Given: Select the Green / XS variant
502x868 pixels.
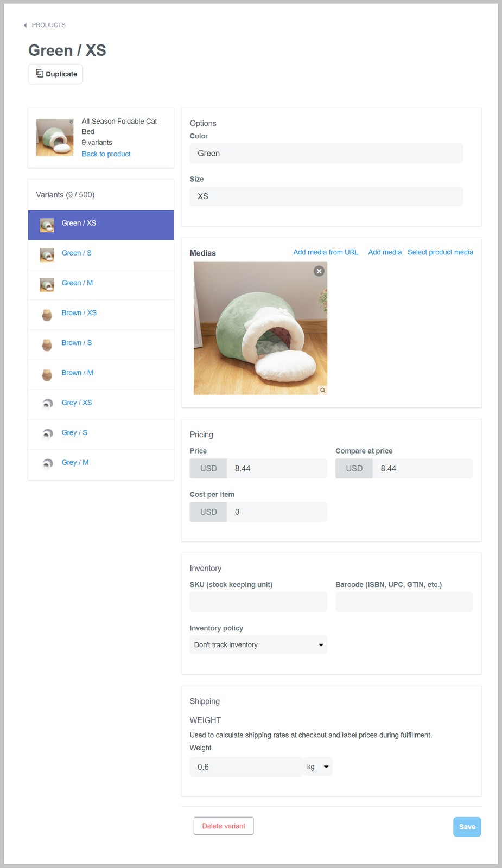Looking at the screenshot, I should tap(101, 225).
